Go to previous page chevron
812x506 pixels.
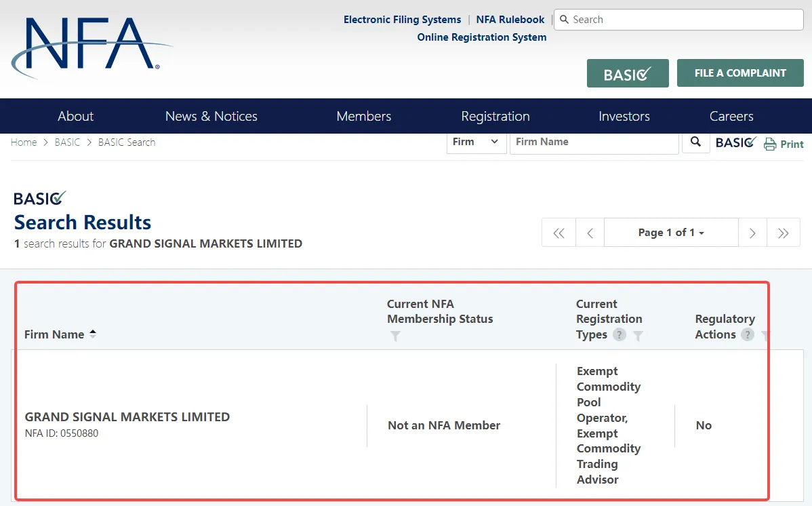point(590,233)
